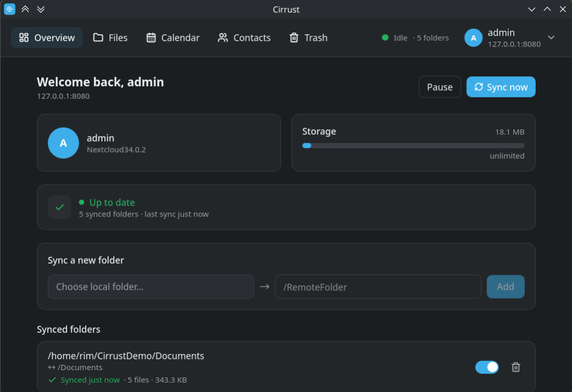
Task: Open the Trash tab
Action: click(308, 37)
